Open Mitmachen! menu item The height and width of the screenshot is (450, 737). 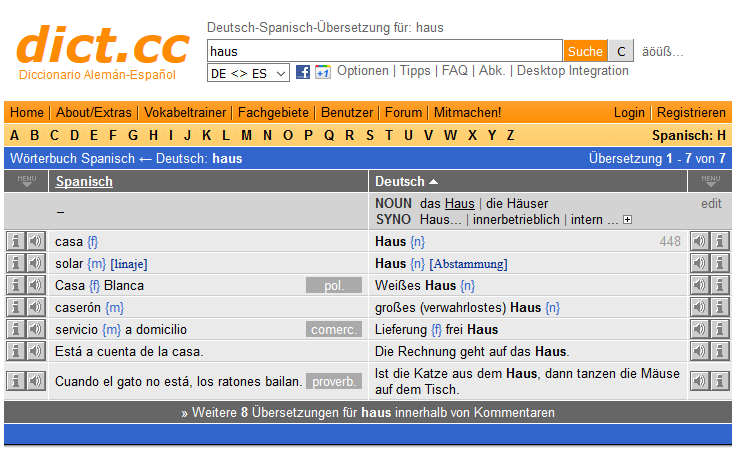[467, 112]
